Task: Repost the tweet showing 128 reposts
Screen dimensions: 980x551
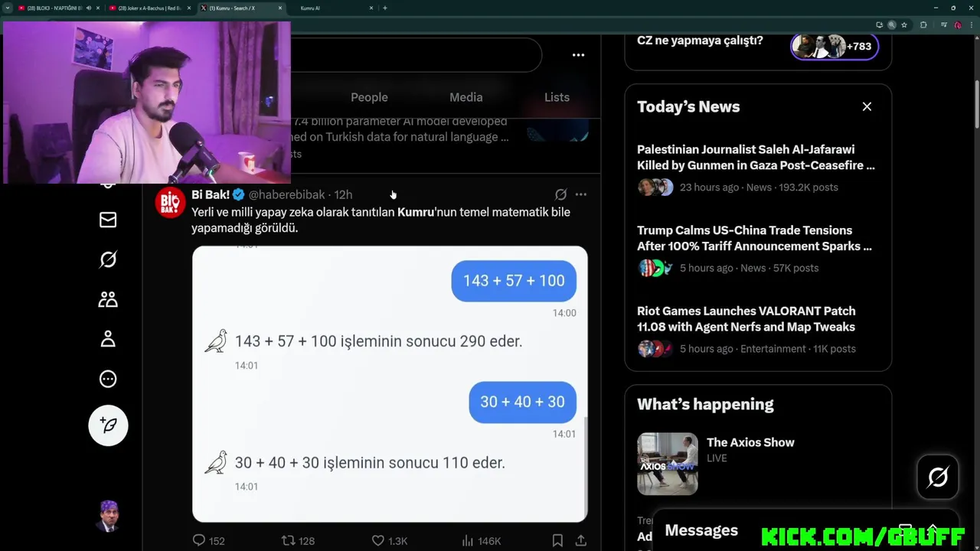Action: [x=298, y=540]
